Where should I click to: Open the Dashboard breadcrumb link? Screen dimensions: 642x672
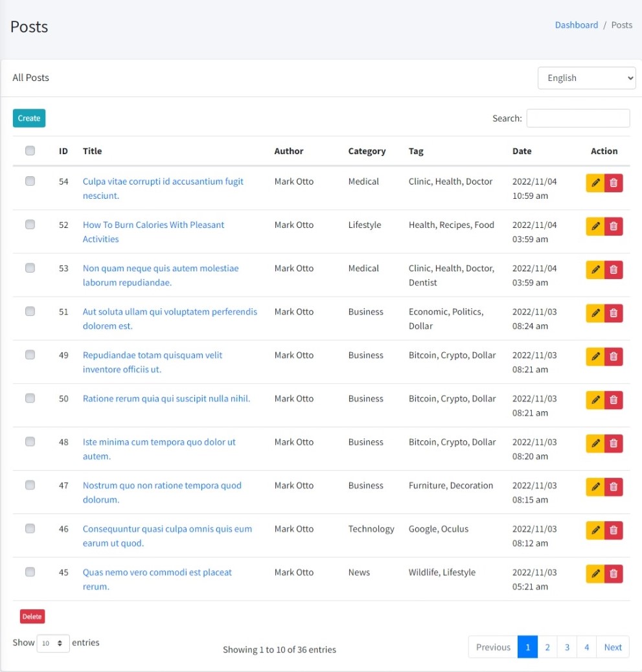pos(576,25)
